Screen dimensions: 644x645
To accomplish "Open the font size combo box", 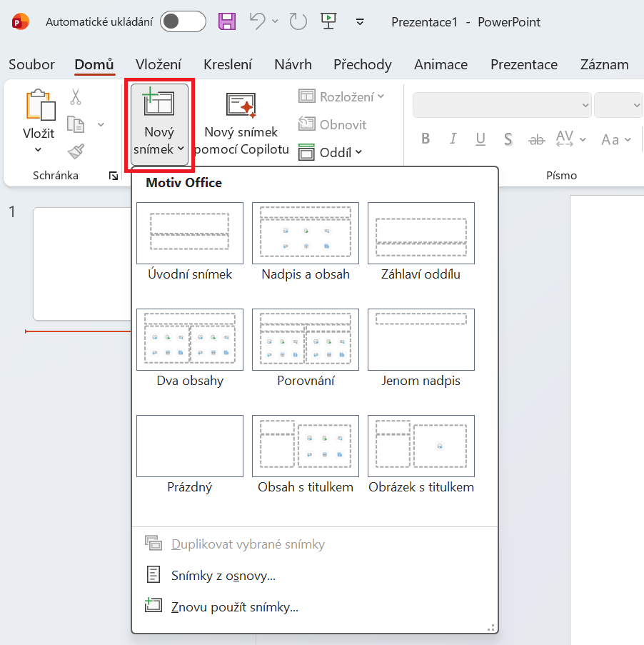I will point(618,105).
